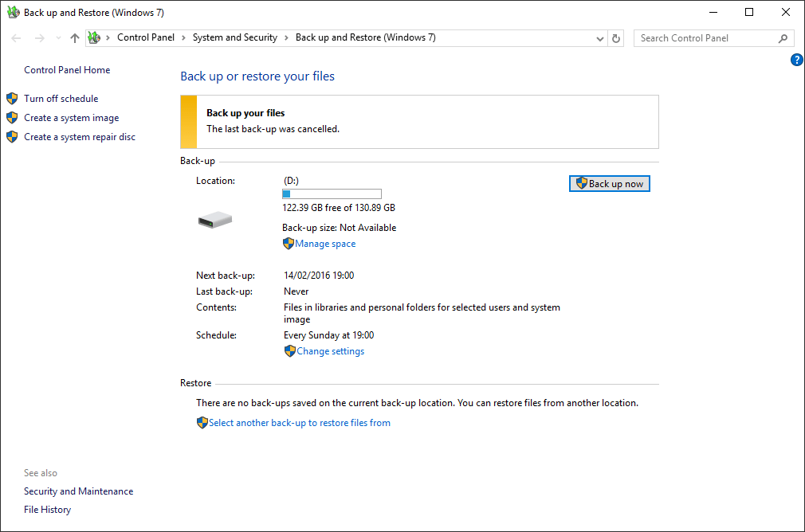Image resolution: width=805 pixels, height=532 pixels.
Task: Maximize the Back up and Restore window
Action: click(749, 12)
